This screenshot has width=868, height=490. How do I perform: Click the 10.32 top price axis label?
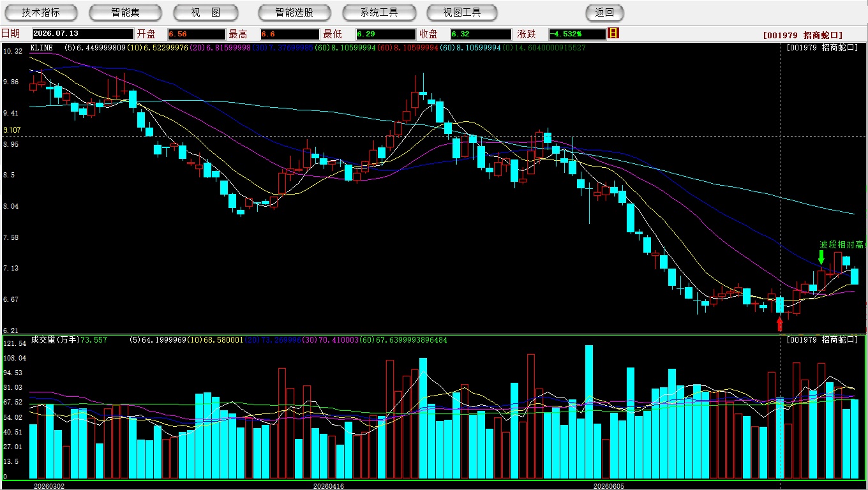tap(13, 51)
